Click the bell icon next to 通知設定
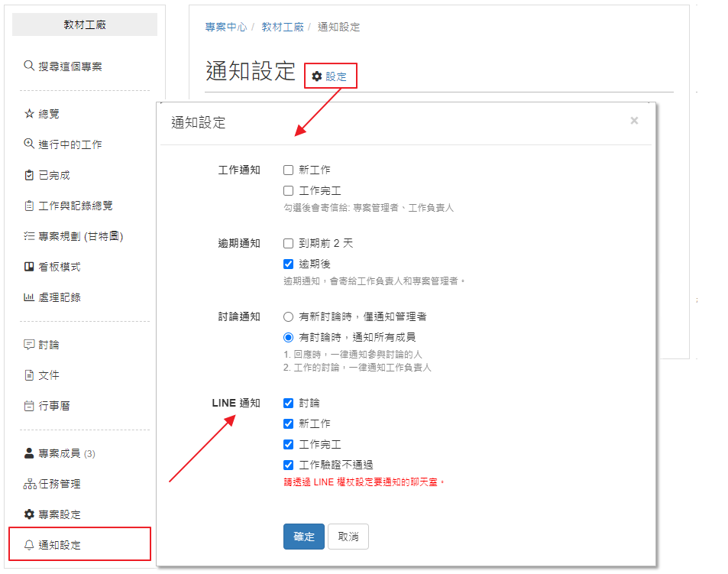Image resolution: width=728 pixels, height=574 pixels. [29, 545]
